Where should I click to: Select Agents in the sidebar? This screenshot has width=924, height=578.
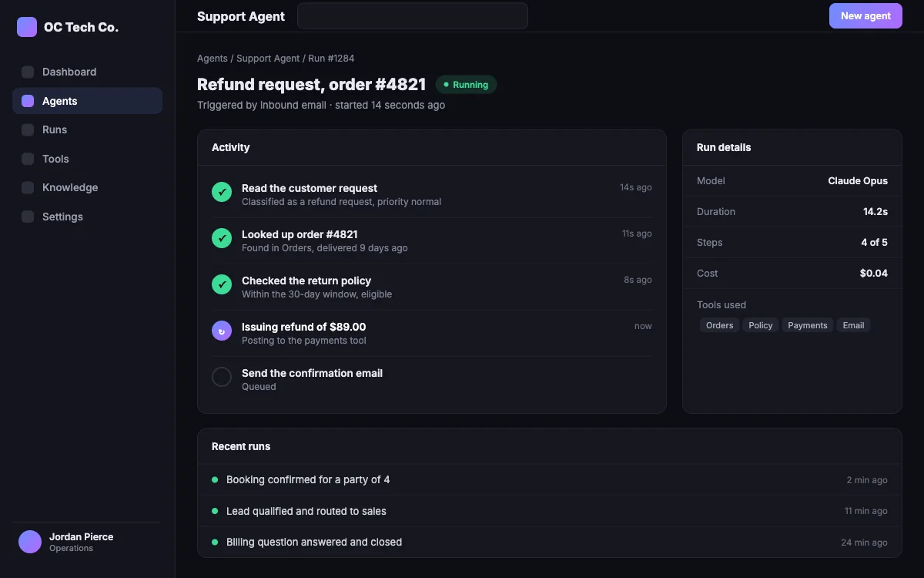87,101
